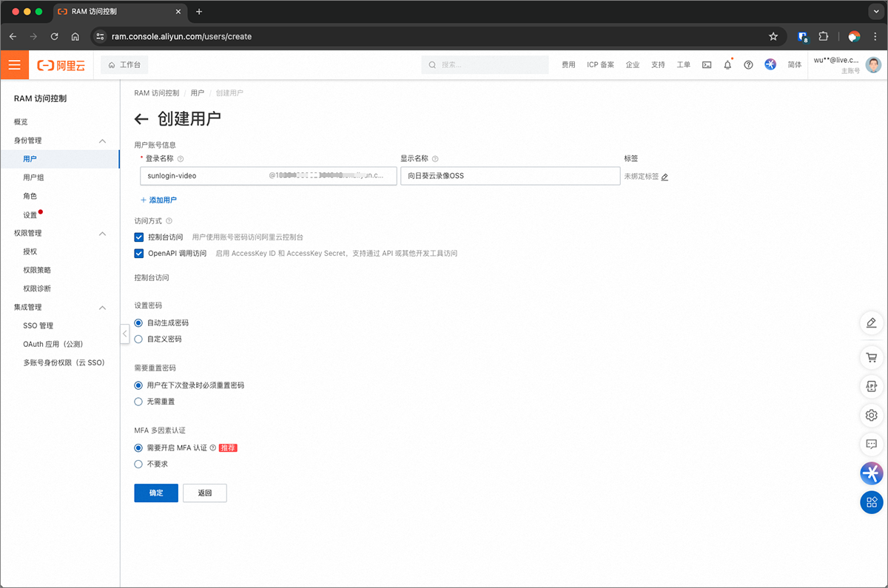
Task: Click the help question mark in header
Action: [748, 65]
